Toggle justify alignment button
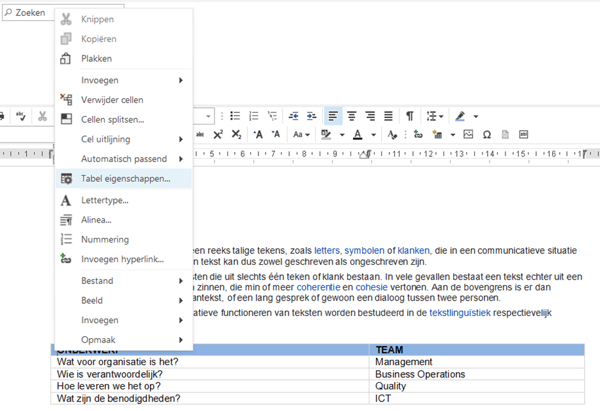This screenshot has height=411, width=600. coord(388,116)
